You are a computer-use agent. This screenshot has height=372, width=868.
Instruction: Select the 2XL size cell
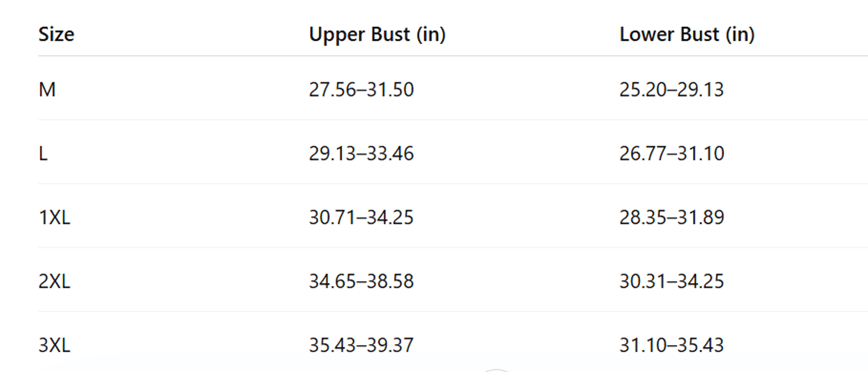(x=54, y=281)
